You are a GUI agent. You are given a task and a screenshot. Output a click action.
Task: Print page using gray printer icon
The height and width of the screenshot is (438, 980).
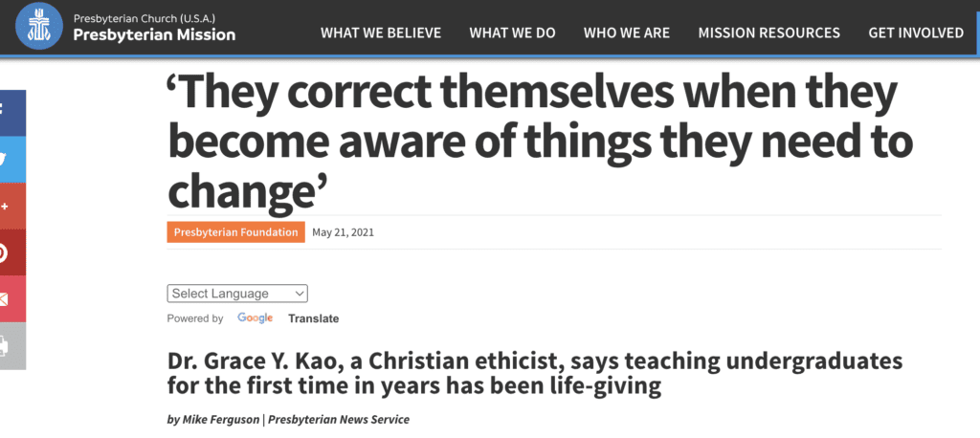[x=11, y=345]
